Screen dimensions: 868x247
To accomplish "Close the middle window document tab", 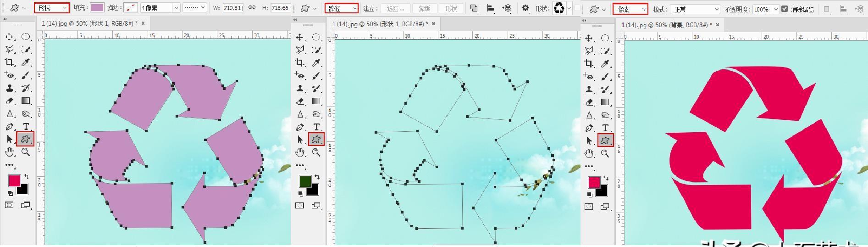I will [x=433, y=23].
